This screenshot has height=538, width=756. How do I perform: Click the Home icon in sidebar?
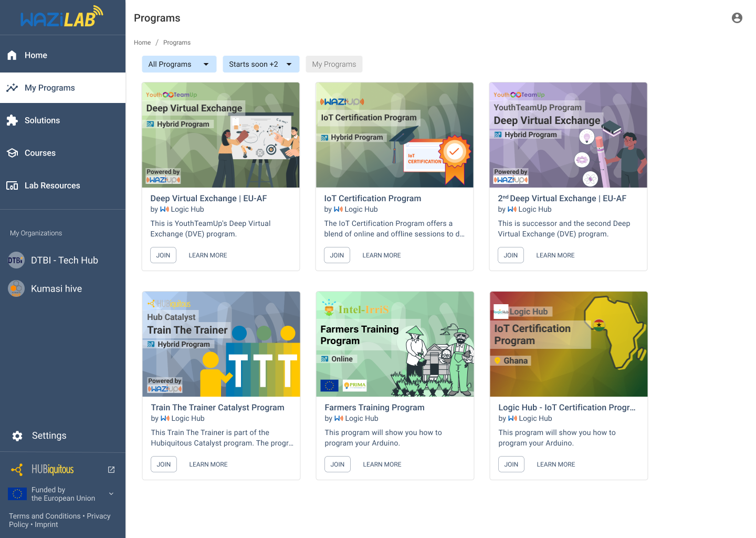[x=12, y=55]
